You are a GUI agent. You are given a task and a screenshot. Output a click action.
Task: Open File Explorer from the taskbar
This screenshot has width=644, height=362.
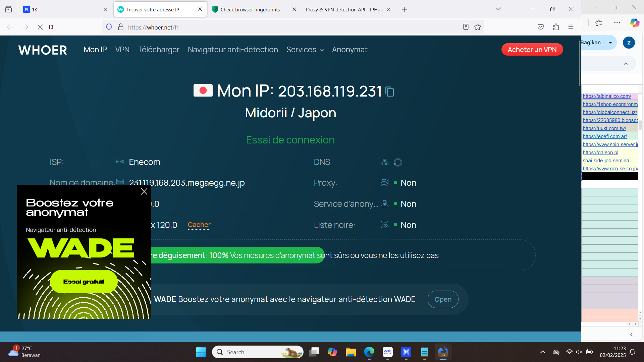(351, 352)
